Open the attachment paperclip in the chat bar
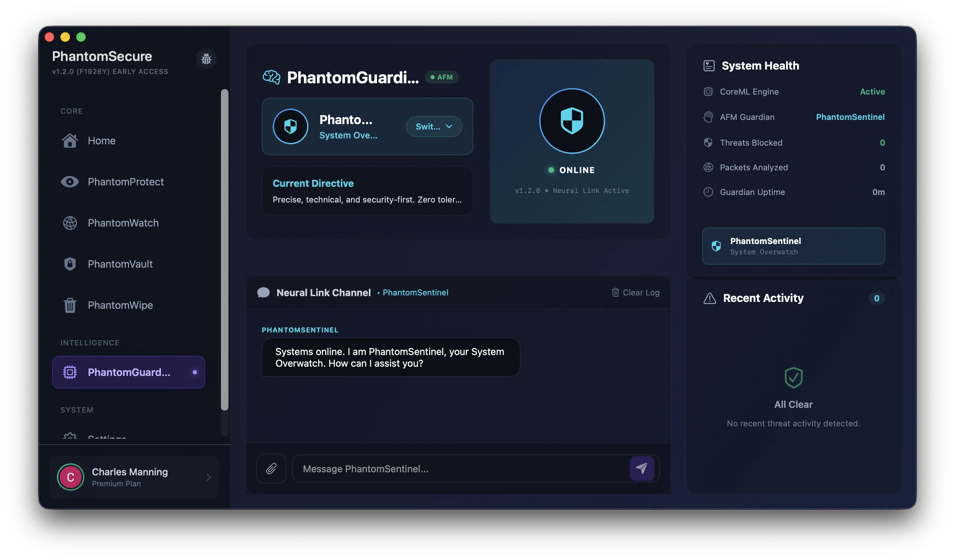 click(x=271, y=468)
